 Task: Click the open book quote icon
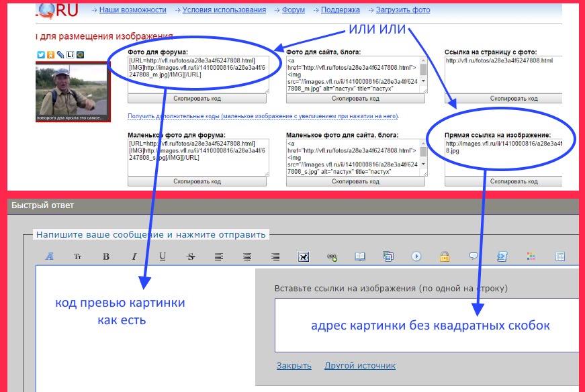pos(360,256)
